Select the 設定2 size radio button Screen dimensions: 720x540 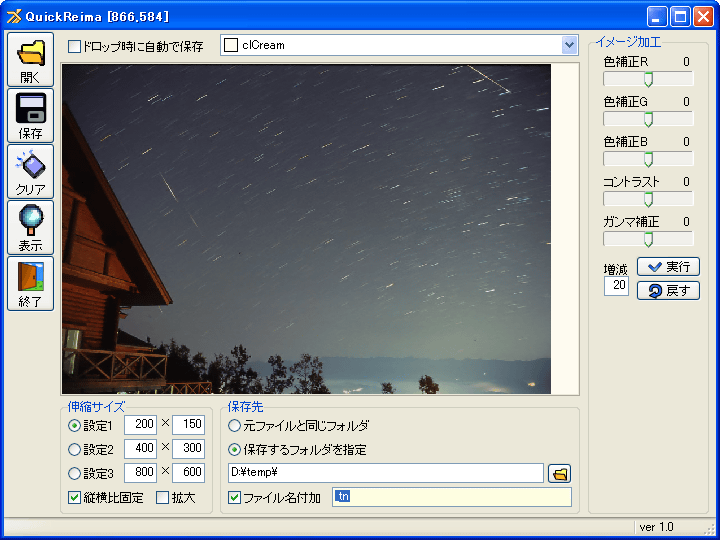coord(74,449)
